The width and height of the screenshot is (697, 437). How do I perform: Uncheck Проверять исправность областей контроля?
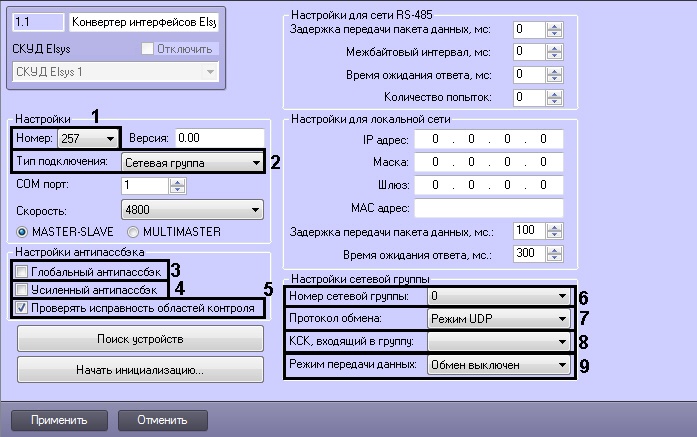pyautogui.click(x=23, y=308)
